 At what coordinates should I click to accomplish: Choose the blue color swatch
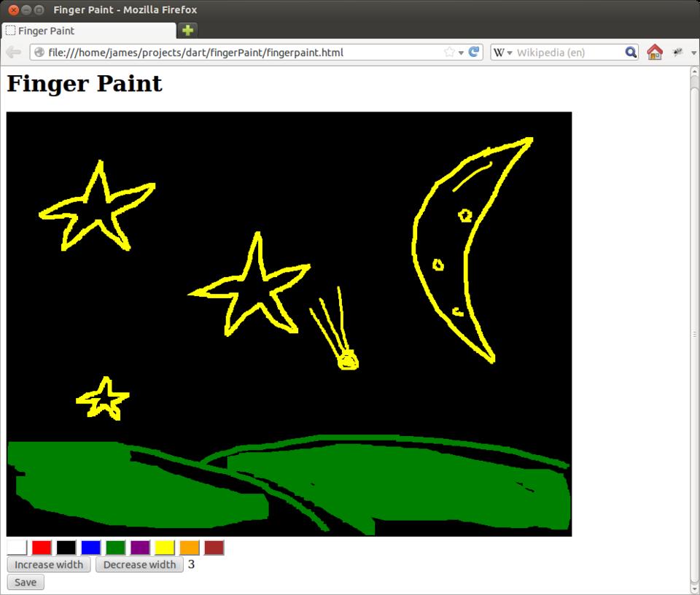[91, 548]
